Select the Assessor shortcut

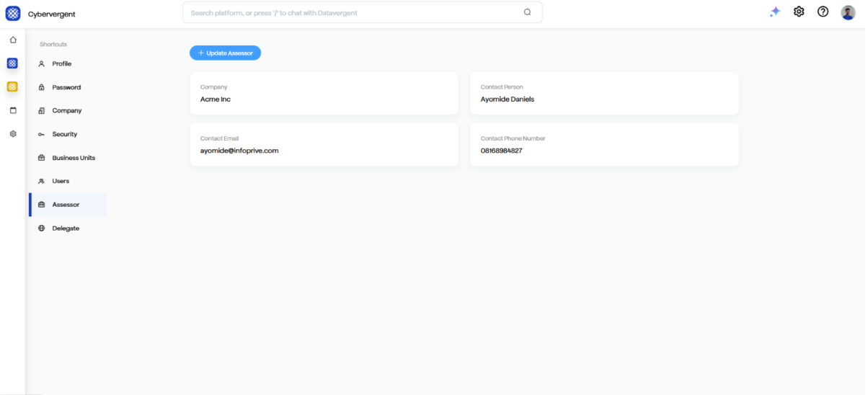click(68, 205)
